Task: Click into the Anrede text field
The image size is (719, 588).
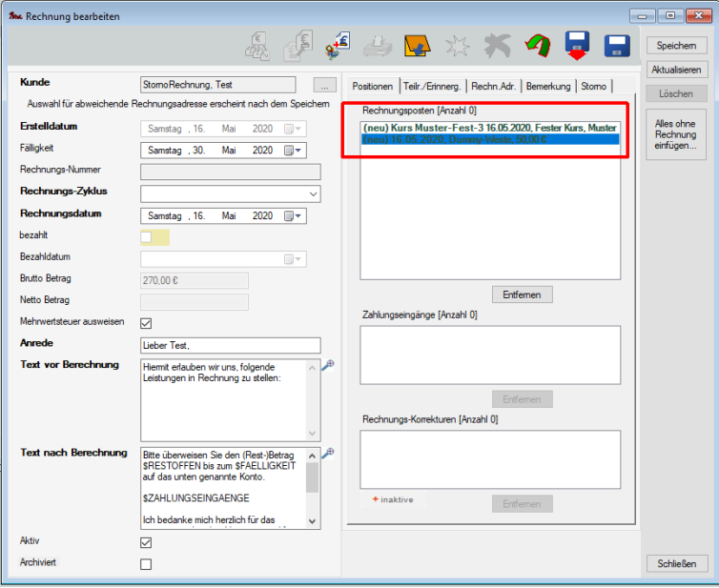Action: pyautogui.click(x=230, y=345)
